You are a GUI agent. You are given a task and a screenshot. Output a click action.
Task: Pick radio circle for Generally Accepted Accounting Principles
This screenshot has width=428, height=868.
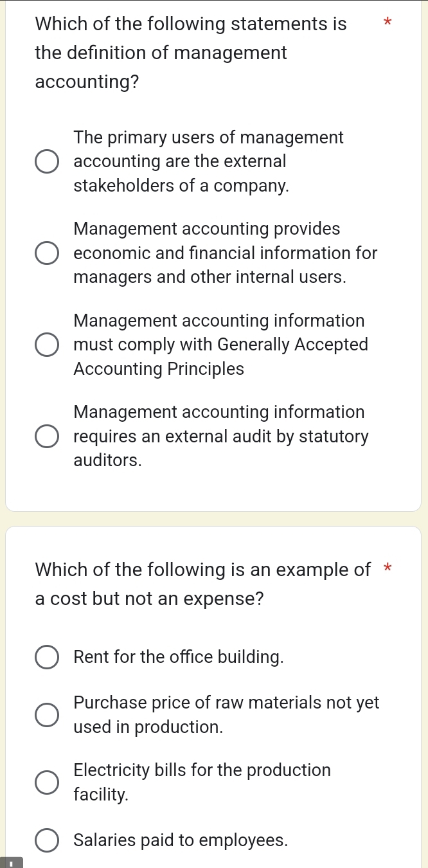46,345
